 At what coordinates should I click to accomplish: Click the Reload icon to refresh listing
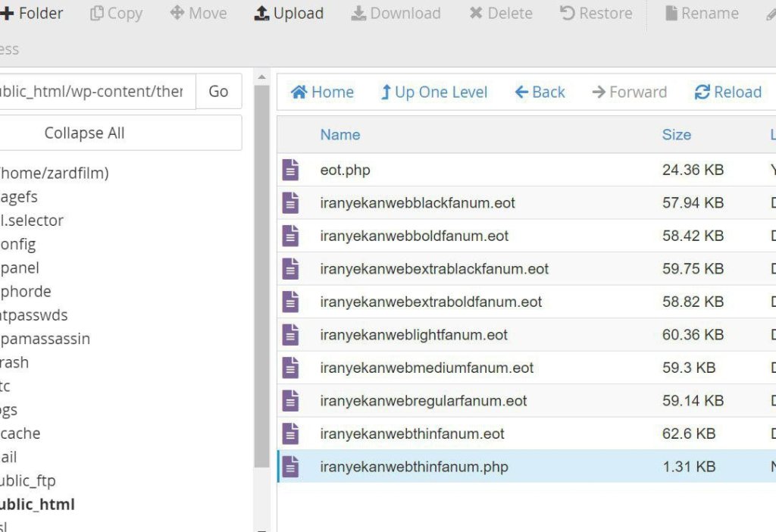727,92
